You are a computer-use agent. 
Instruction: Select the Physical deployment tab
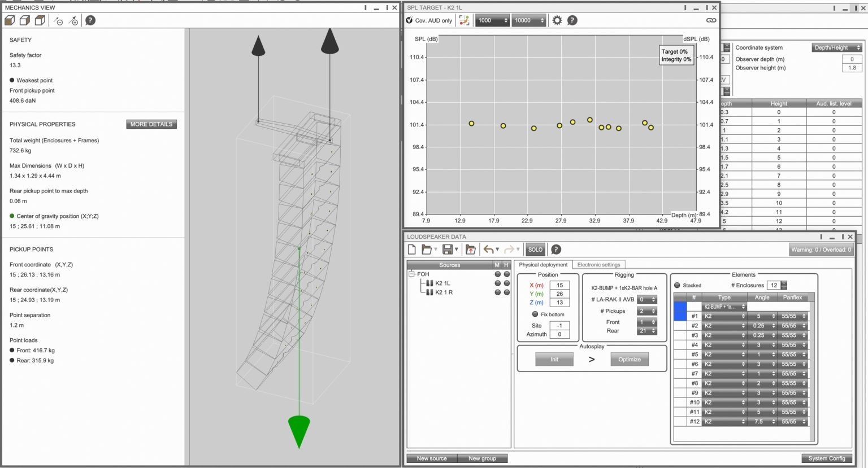click(543, 265)
